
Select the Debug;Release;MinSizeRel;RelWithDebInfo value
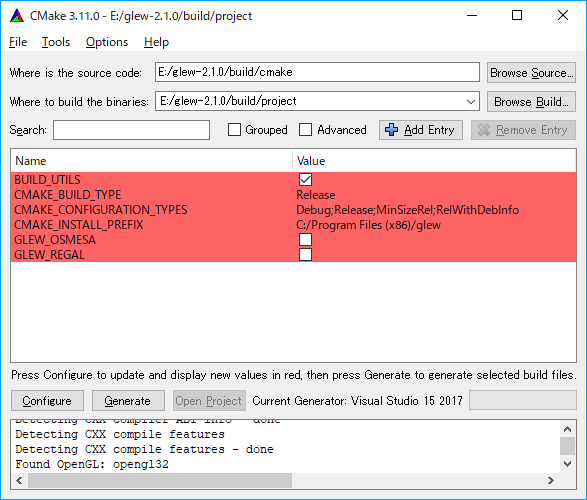(407, 210)
